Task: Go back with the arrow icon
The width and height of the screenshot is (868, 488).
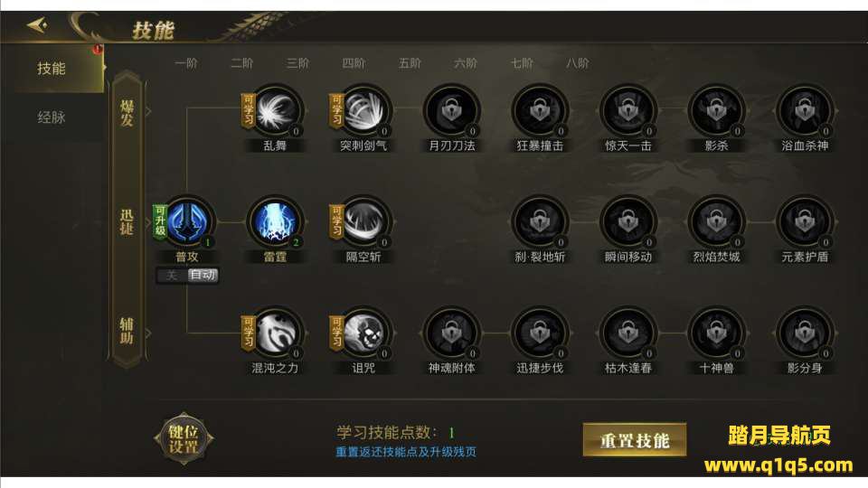Action: pyautogui.click(x=37, y=25)
